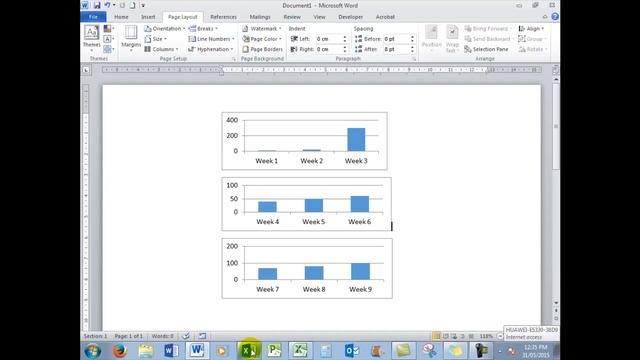Click the Wrap Text button
The image size is (640, 360).
(452, 38)
